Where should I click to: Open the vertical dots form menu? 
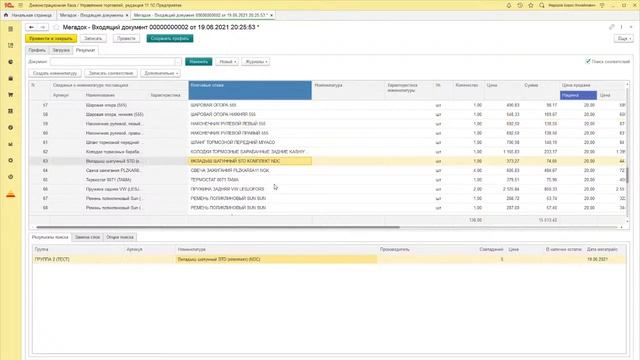(x=621, y=27)
